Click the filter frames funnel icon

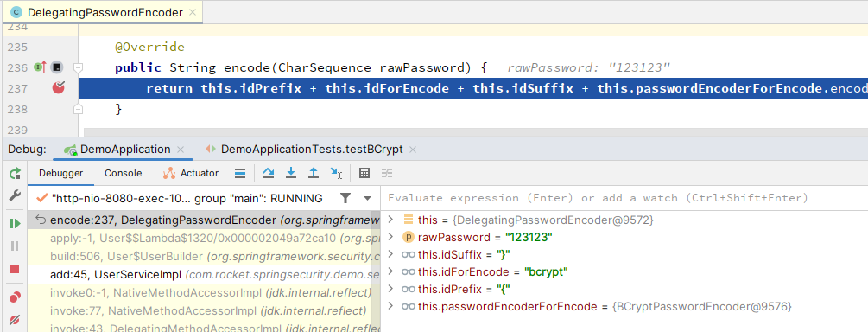coord(345,198)
